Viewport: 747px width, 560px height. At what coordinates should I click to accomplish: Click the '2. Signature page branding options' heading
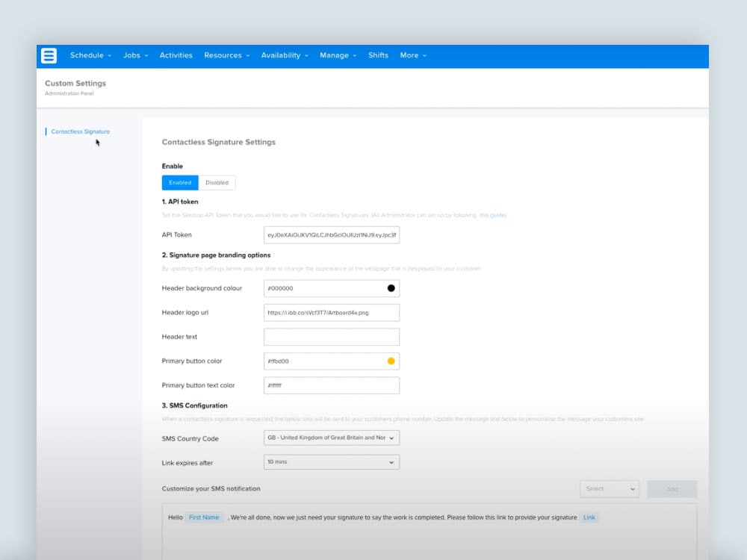(x=216, y=255)
